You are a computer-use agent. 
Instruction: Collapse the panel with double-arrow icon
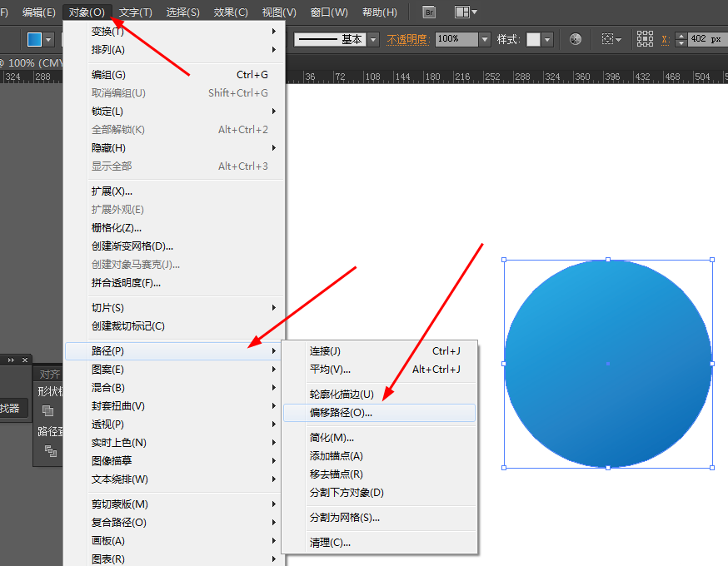coord(11,360)
